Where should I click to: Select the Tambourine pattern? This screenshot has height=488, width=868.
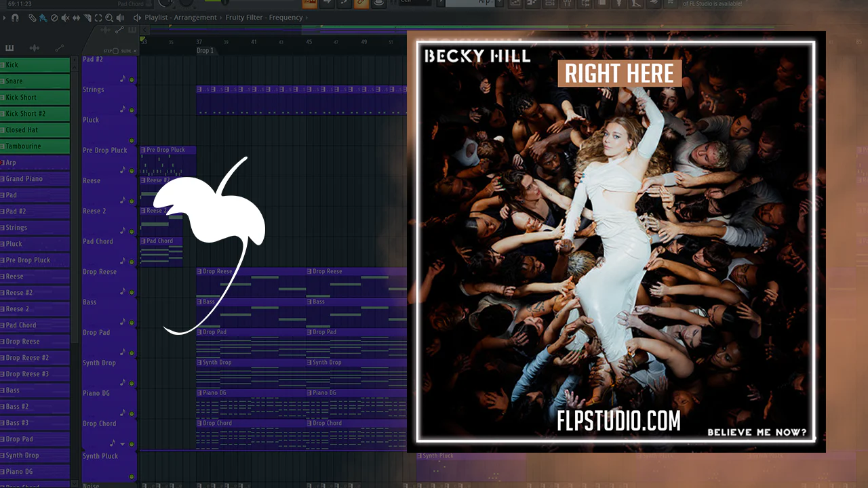35,146
